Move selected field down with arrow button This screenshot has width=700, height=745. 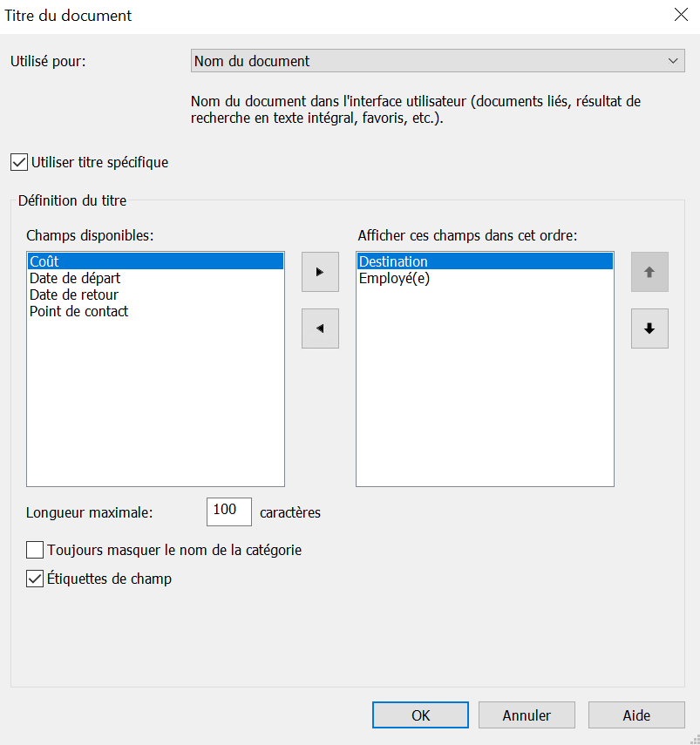[x=649, y=328]
